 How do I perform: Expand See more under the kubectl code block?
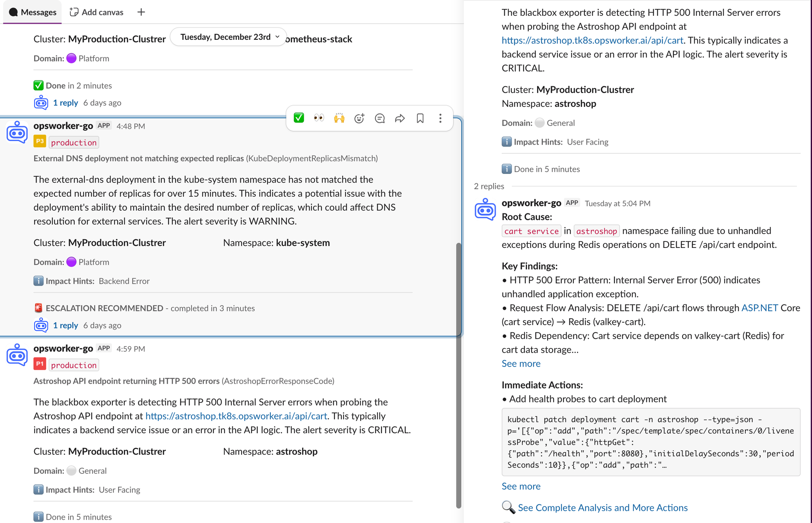point(521,486)
